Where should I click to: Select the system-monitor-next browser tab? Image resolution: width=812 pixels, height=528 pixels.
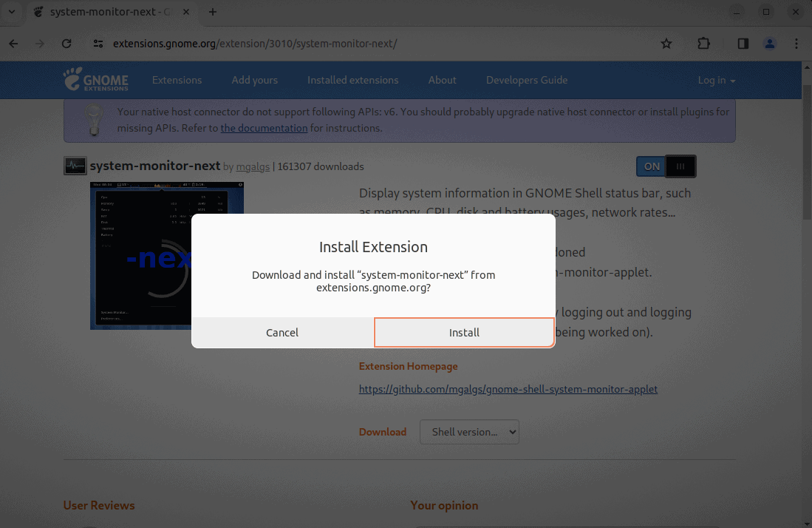click(112, 12)
